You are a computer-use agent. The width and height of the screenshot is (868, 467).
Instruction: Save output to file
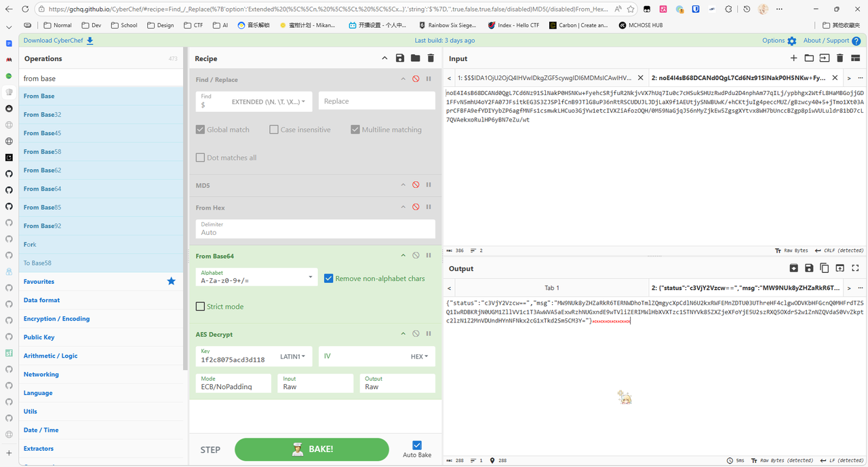[x=809, y=268]
